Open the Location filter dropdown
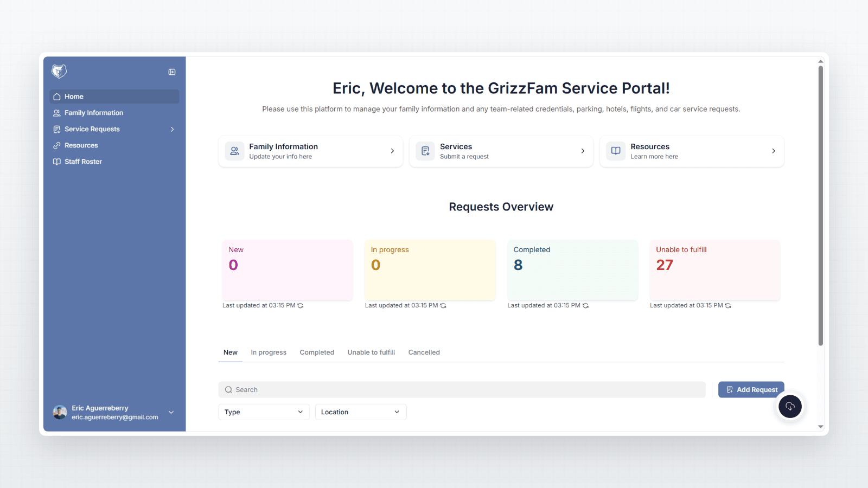Image resolution: width=868 pixels, height=488 pixels. pos(361,412)
